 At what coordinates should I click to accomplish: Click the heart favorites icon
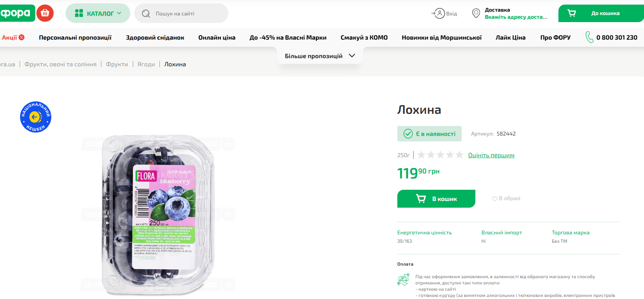495,199
